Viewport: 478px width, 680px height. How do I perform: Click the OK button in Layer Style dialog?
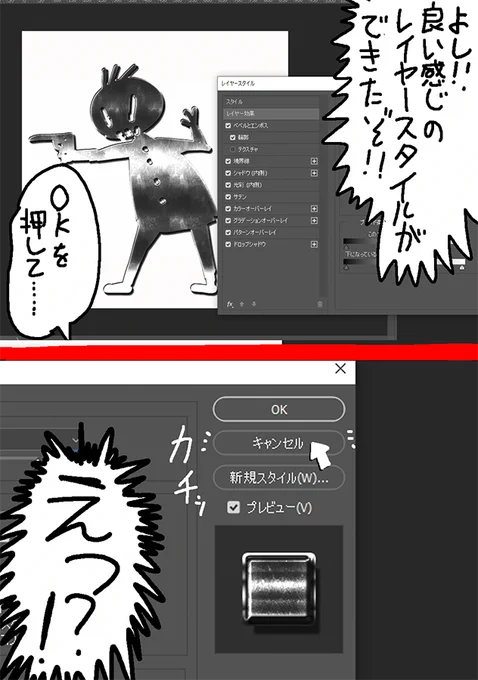pos(279,409)
